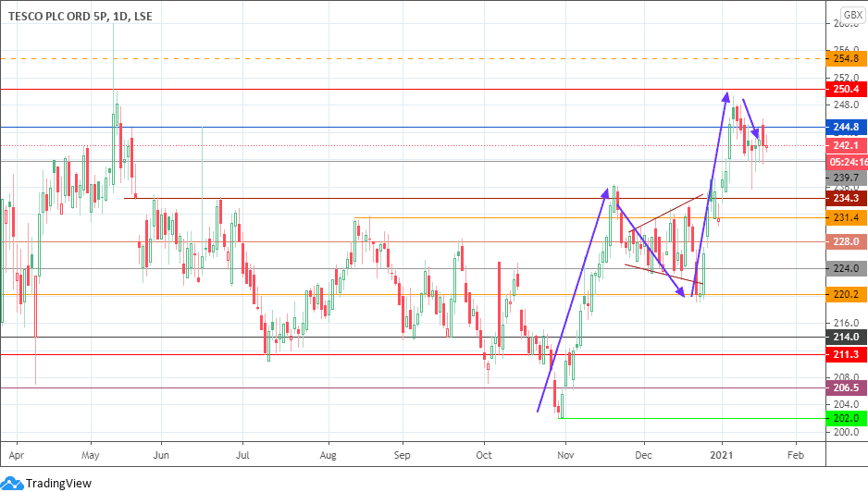Click the GBX currency button
This screenshot has width=868, height=492.
pos(853,15)
